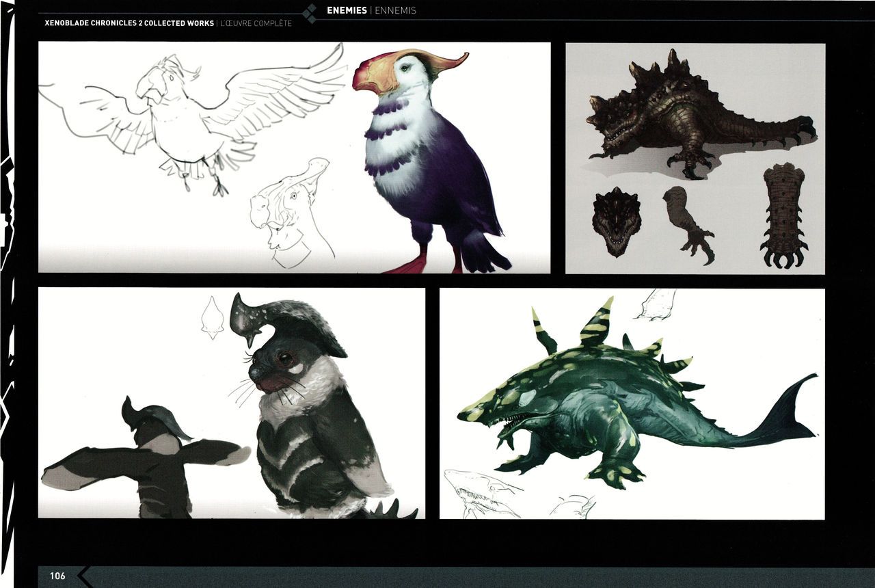Click the Xenoblade Chronicles 2 Collected Works title
Viewport: 875px width, 588px height.
pyautogui.click(x=129, y=23)
